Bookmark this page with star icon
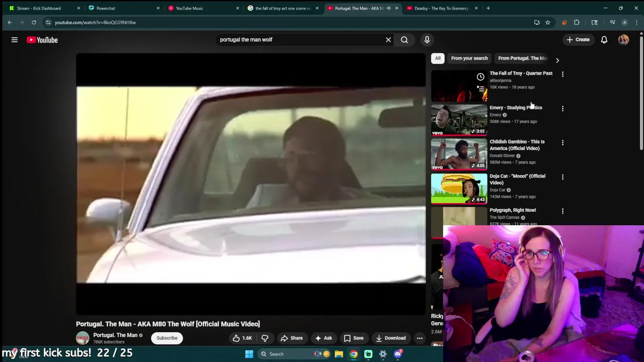 click(x=547, y=22)
